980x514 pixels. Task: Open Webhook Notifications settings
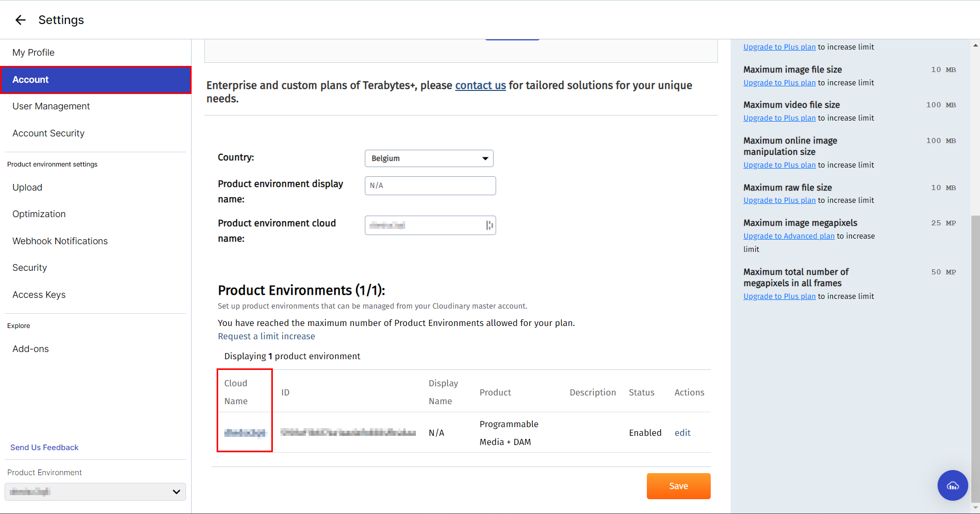tap(60, 241)
